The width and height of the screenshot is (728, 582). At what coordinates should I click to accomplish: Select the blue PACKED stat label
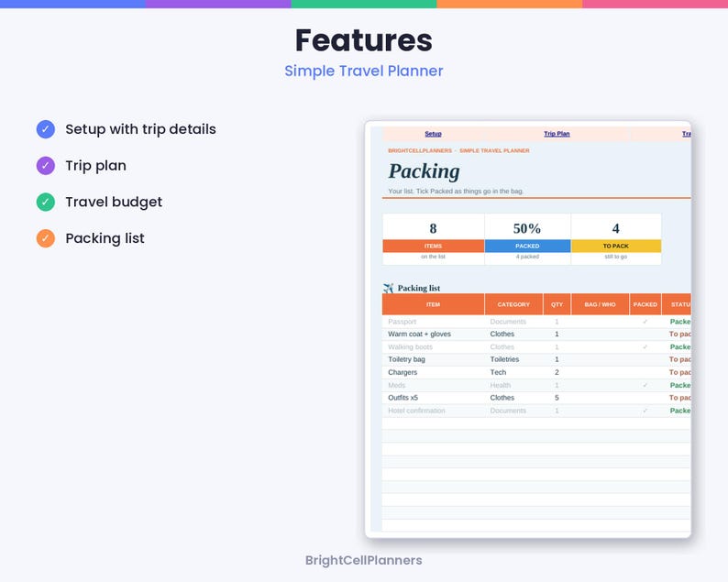click(527, 246)
